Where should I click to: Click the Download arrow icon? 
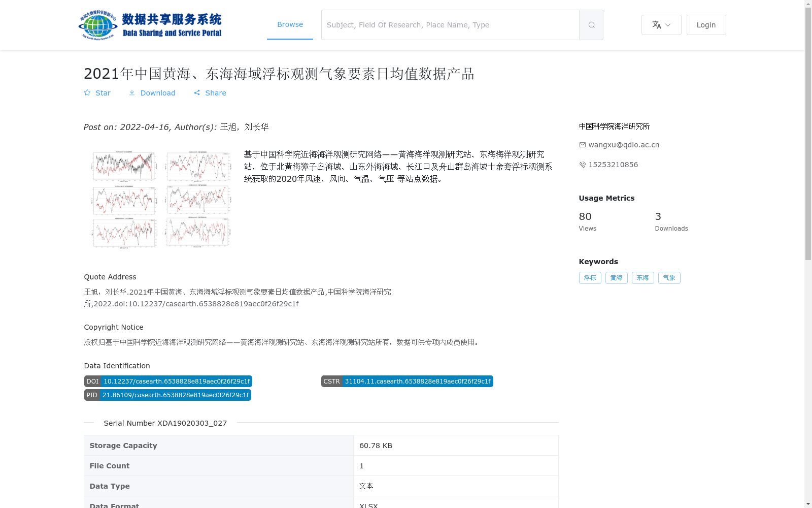pos(132,93)
